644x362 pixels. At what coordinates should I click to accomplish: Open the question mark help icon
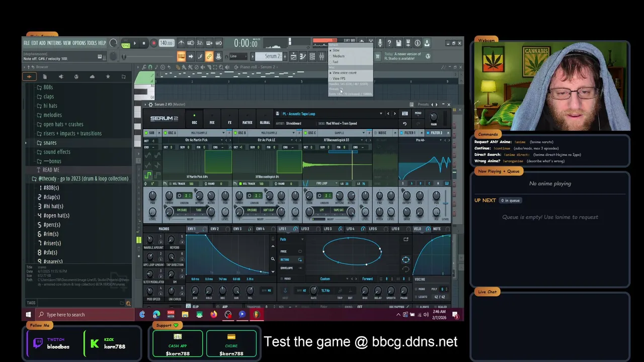(389, 43)
